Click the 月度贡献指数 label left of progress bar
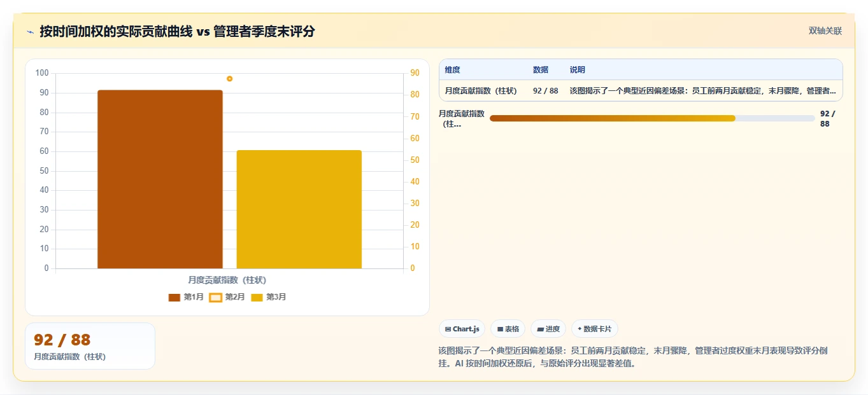This screenshot has height=395, width=868. click(x=462, y=119)
